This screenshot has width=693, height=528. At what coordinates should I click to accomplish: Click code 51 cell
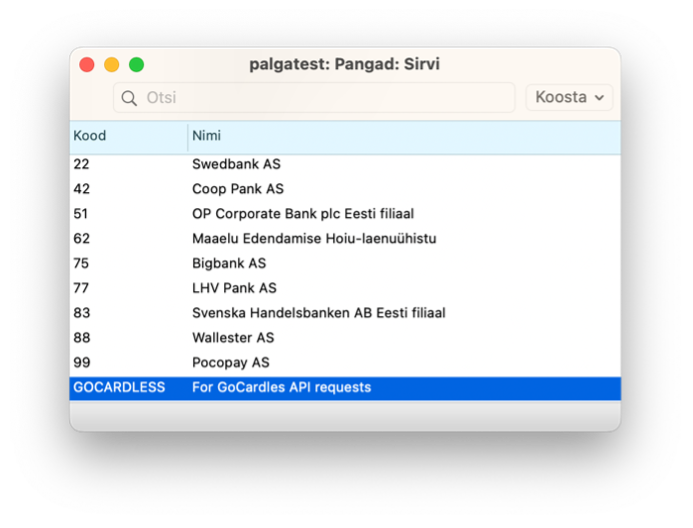click(x=81, y=214)
